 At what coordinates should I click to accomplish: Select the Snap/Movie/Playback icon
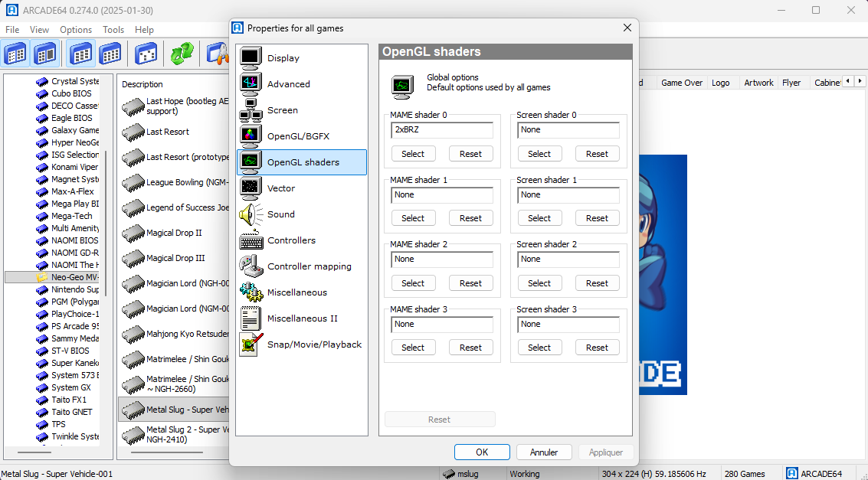pos(251,344)
